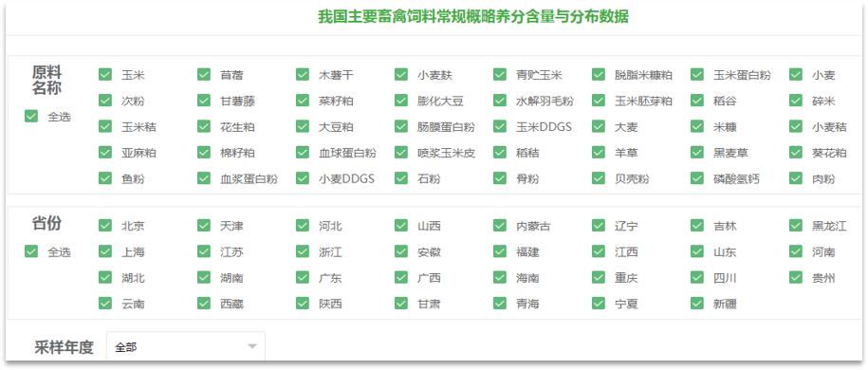
Task: Toggle the 磷酸氢钙 checkbox
Action: click(x=697, y=177)
